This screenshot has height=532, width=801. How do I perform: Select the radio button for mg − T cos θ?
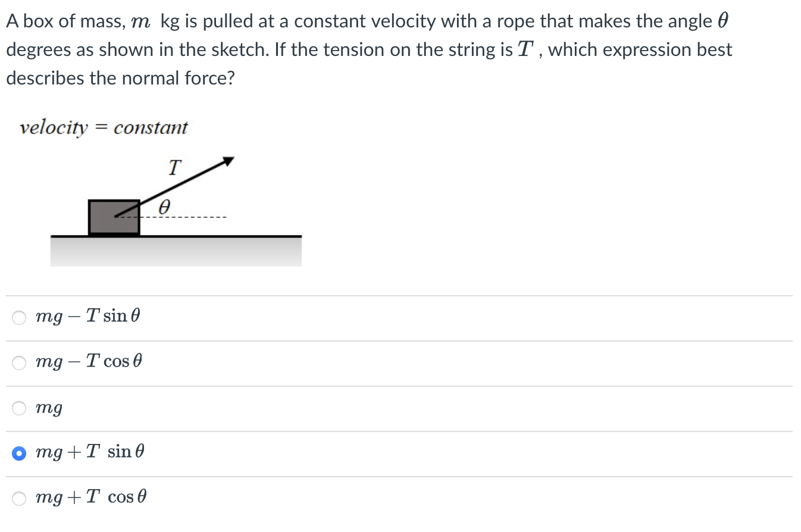coord(18,362)
